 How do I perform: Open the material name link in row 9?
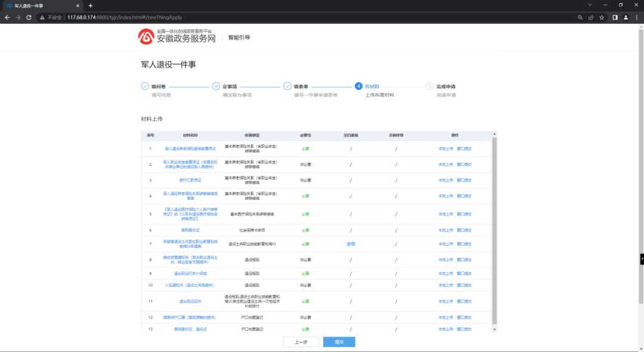[190, 273]
